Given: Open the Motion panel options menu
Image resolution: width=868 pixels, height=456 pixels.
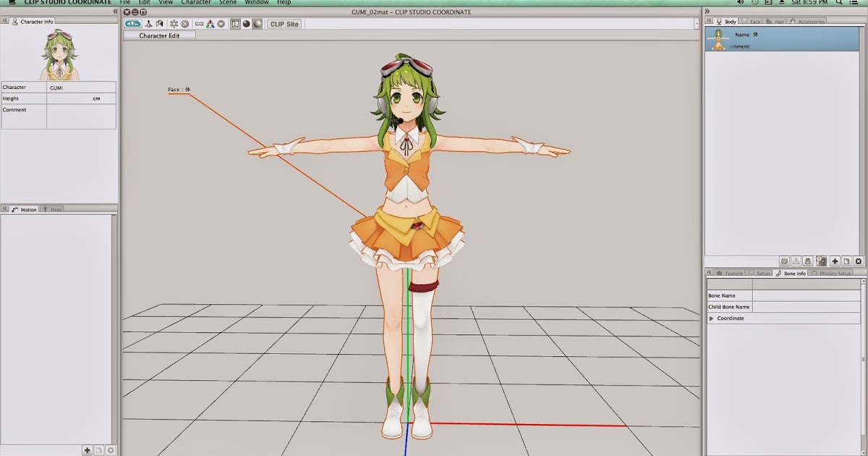Looking at the screenshot, I should pos(4,209).
